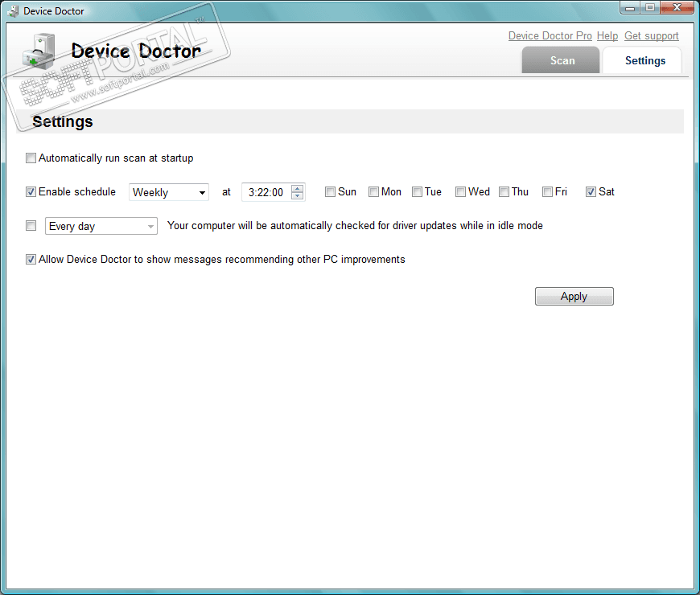
Task: Check the Thu day checkbox
Action: [x=504, y=192]
